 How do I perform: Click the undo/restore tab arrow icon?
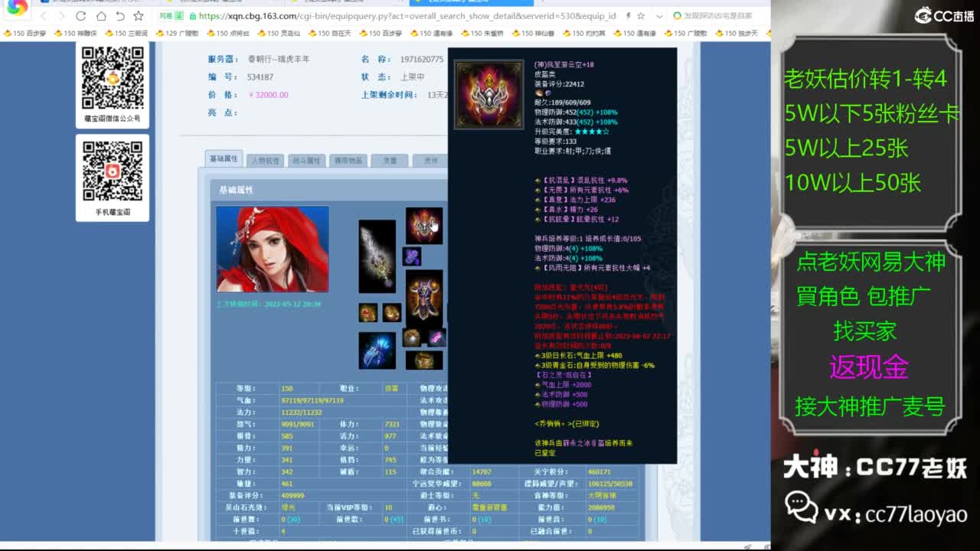coord(120,16)
